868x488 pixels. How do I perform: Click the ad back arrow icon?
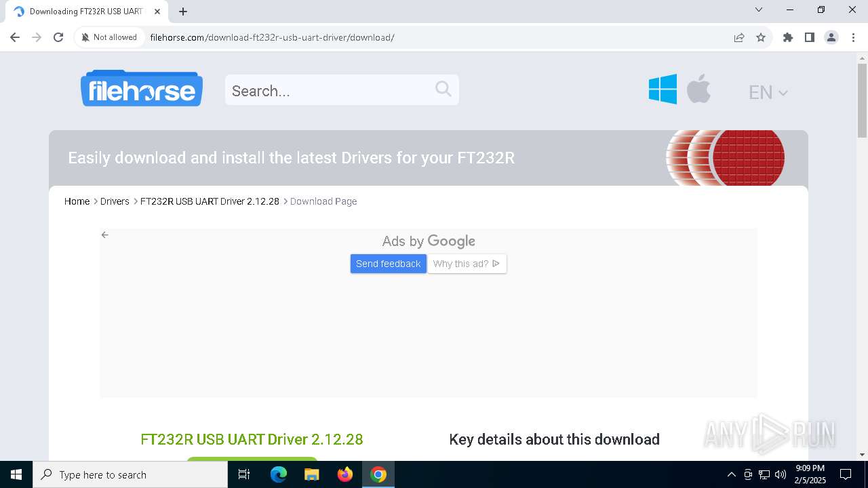click(x=104, y=235)
